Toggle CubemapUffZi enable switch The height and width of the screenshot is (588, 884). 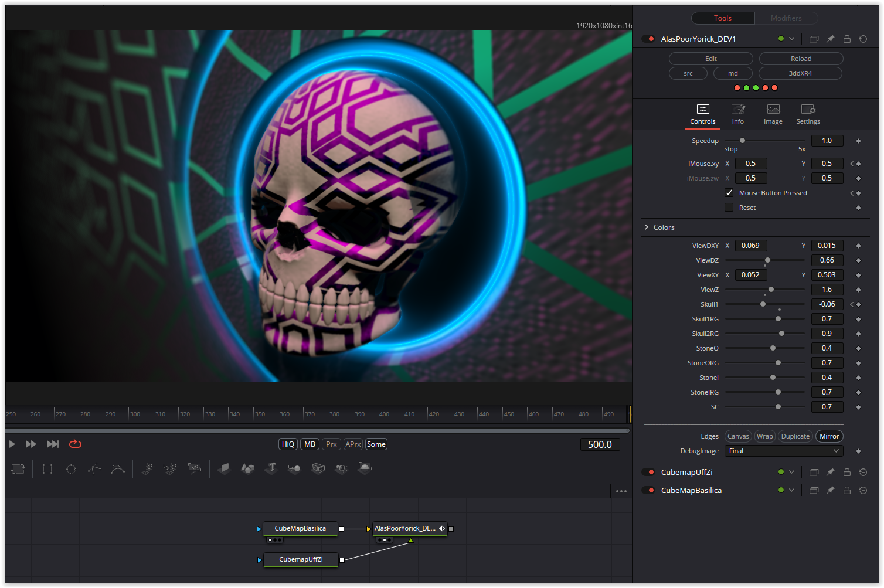point(648,472)
